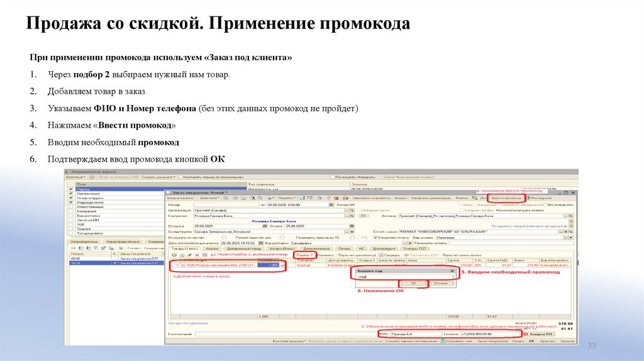Toggle 'Учитывать период по реализациям' checkbox

coord(180,177)
